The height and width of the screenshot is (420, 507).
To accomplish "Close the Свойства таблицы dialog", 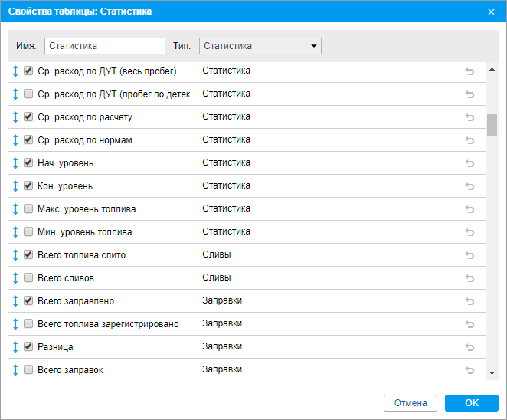I will (491, 11).
